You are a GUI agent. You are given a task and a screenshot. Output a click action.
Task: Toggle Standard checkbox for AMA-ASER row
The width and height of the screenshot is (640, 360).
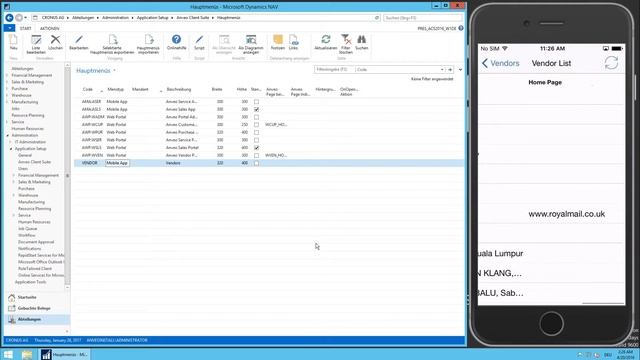click(x=256, y=102)
